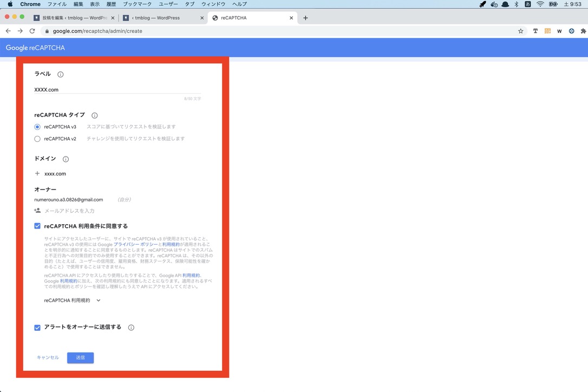588x392 pixels.
Task: Open the ヘルプ menu
Action: [x=240, y=4]
